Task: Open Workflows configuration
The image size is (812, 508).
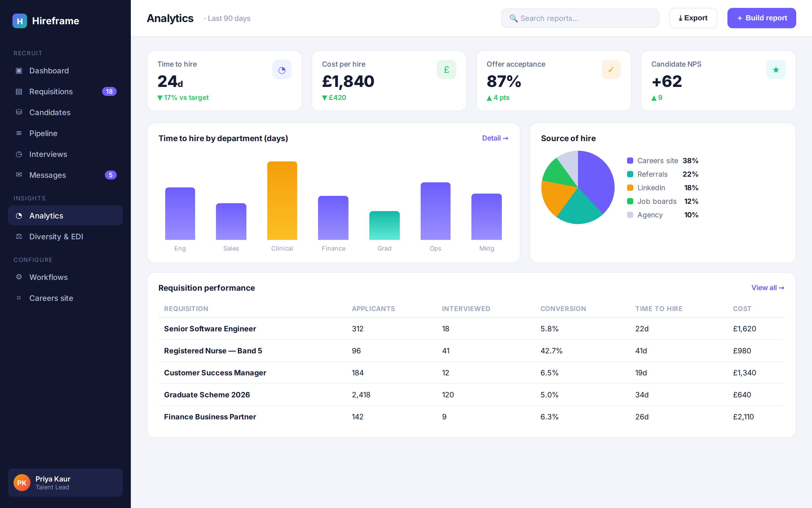Action: [x=65, y=277]
